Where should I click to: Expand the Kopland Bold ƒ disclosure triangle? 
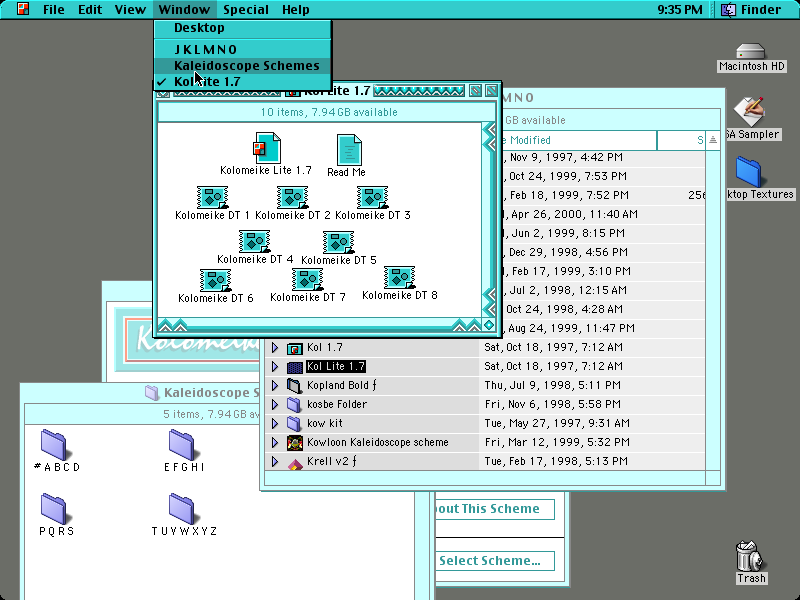click(x=275, y=386)
